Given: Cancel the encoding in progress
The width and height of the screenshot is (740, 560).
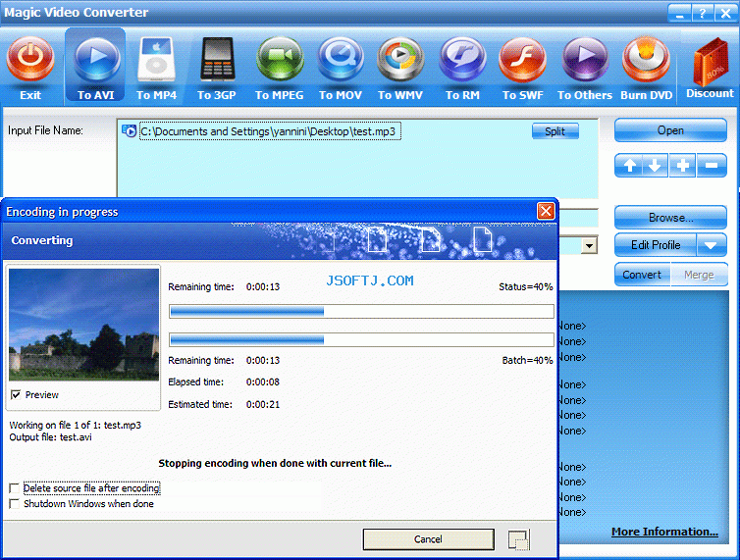Looking at the screenshot, I should click(x=429, y=539).
